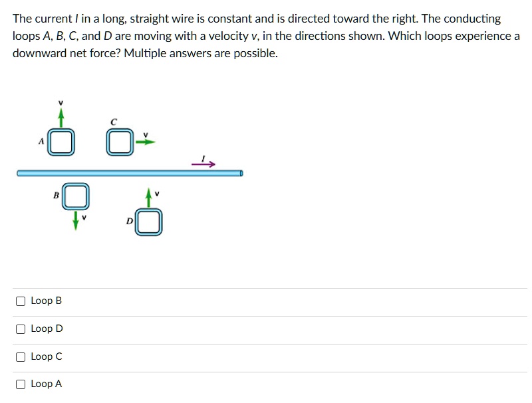Click the Loop D answer label text

46,329
